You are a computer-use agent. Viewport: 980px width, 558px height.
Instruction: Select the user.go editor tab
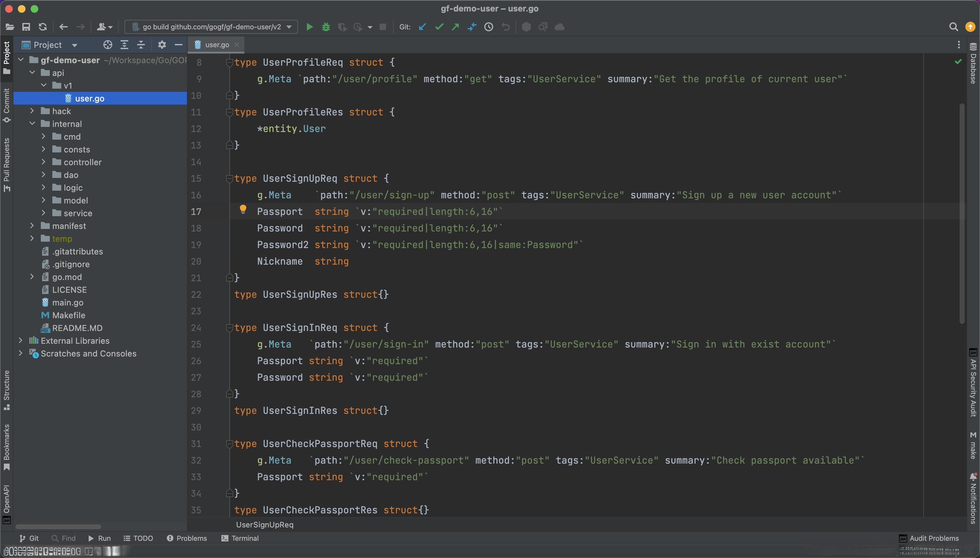(x=217, y=45)
